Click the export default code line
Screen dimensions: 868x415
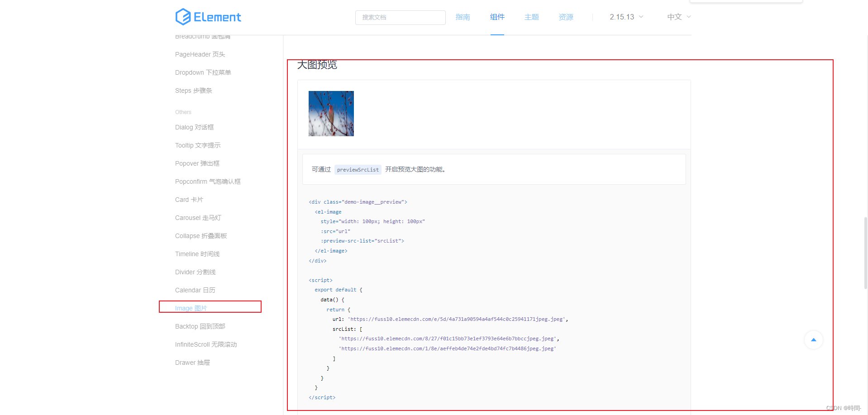[339, 290]
